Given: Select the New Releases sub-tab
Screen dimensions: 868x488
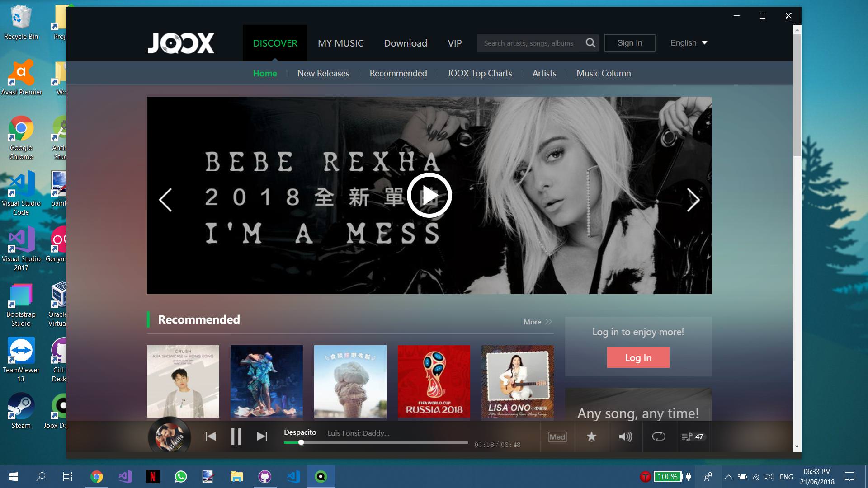Looking at the screenshot, I should (x=323, y=73).
